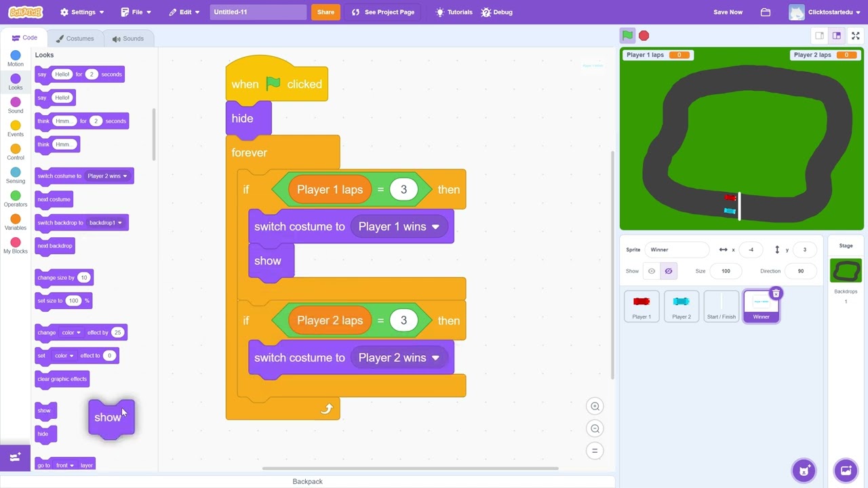The height and width of the screenshot is (488, 868).
Task: Set sprite visibility to hidden (crossed eye)
Action: click(x=669, y=271)
